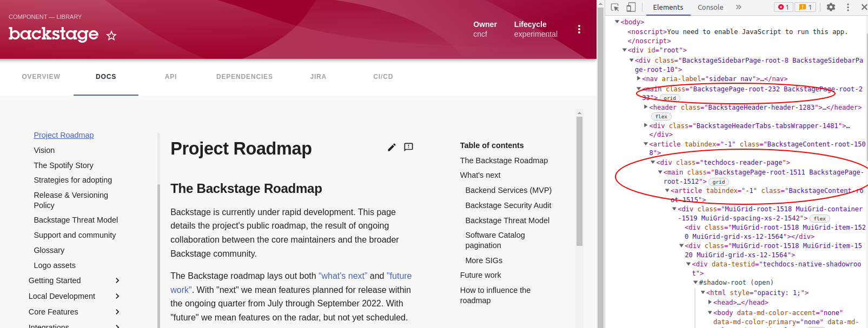Jump to What's next in table of contents

point(480,175)
